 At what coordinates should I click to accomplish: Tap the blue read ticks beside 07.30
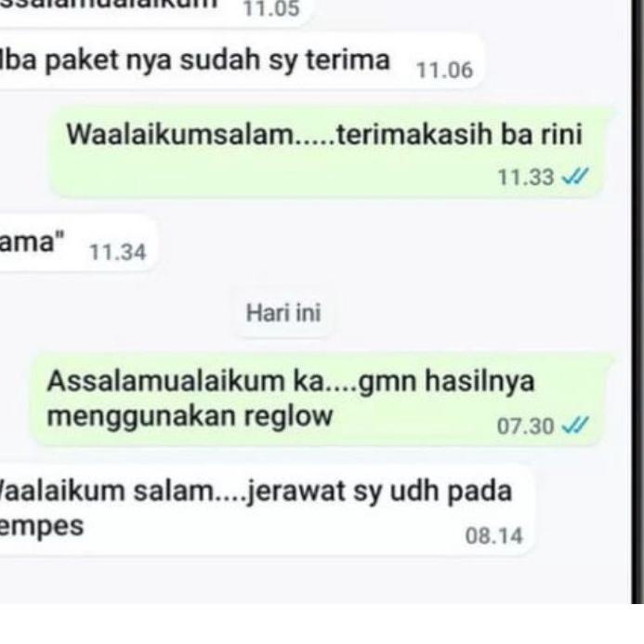click(x=575, y=426)
